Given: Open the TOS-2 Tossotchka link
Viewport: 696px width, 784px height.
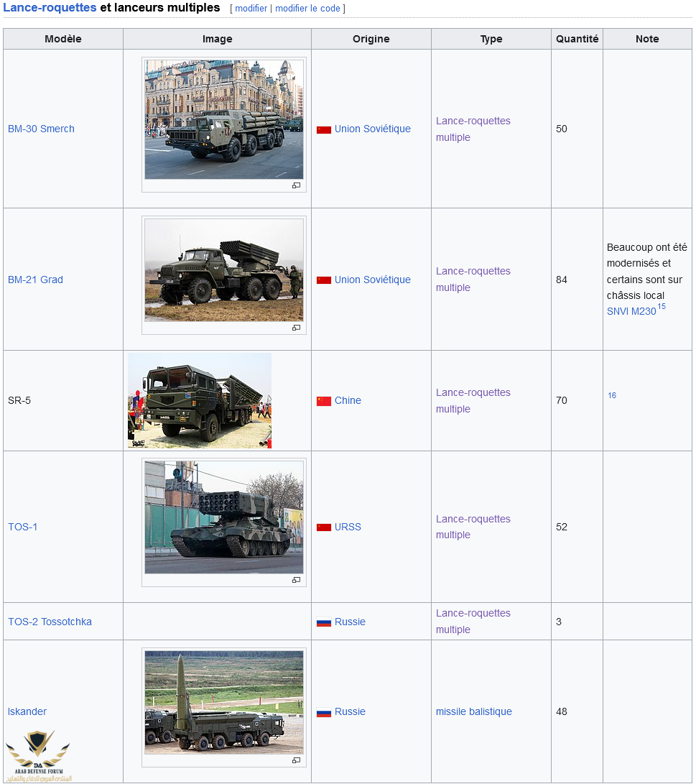Looking at the screenshot, I should pyautogui.click(x=50, y=622).
